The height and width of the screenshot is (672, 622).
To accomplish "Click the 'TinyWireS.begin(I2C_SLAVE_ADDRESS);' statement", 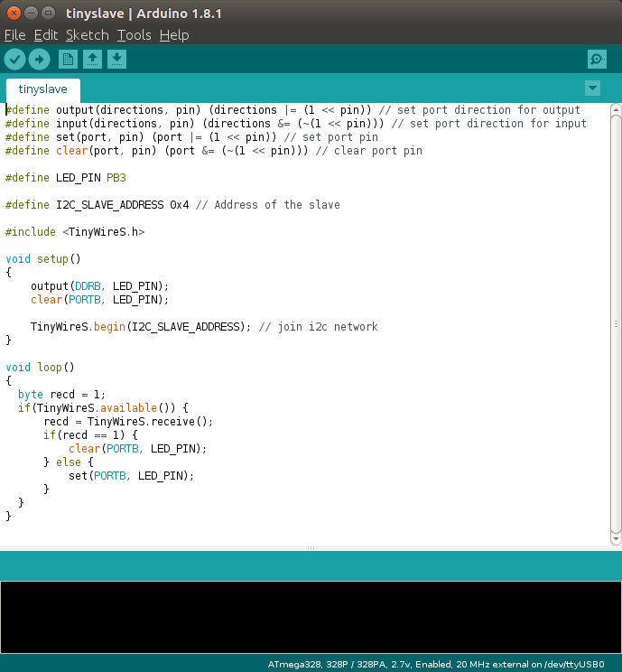I will pos(141,327).
